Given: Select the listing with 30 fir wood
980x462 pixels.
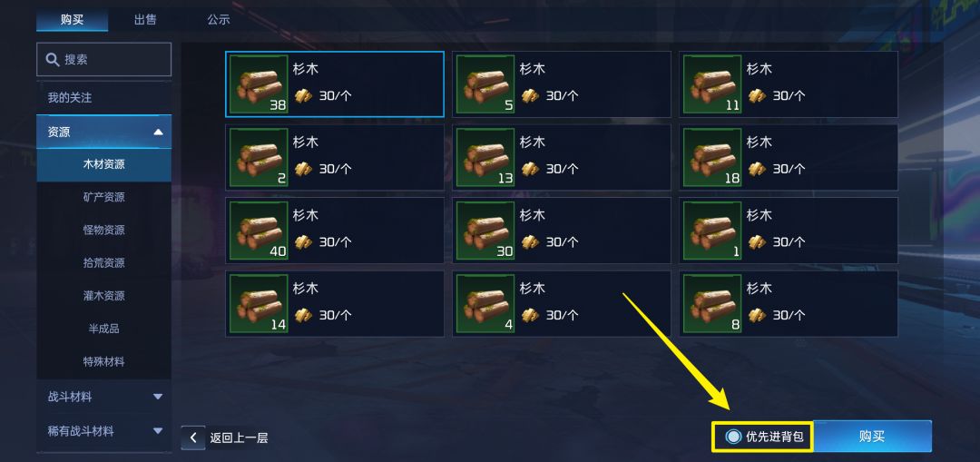Looking at the screenshot, I should pyautogui.click(x=562, y=231).
